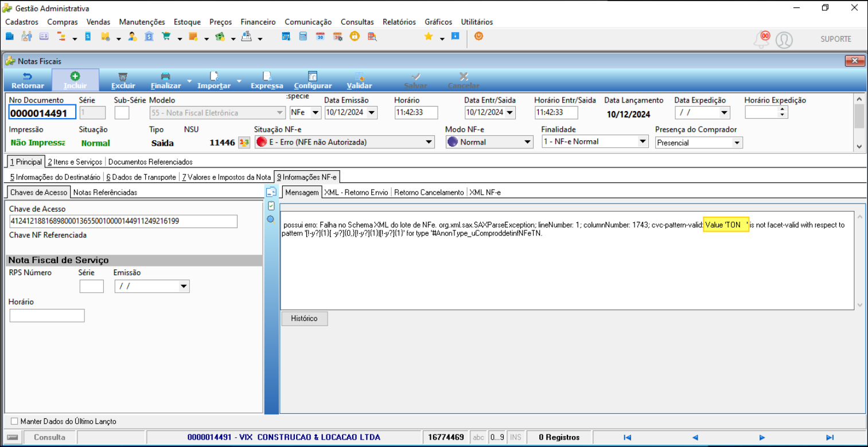Click the bank building icon in toolbar
Image resolution: width=868 pixels, height=447 pixels.
point(149,37)
